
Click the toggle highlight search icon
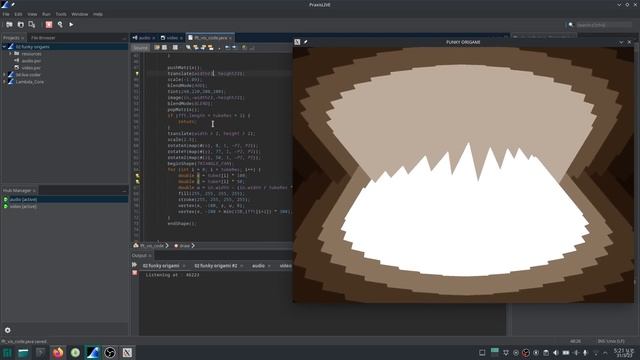pos(211,48)
